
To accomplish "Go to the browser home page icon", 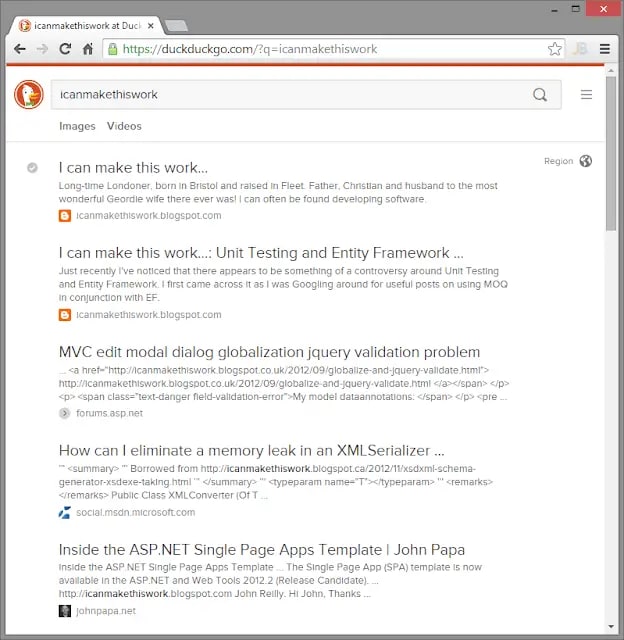I will coord(88,49).
